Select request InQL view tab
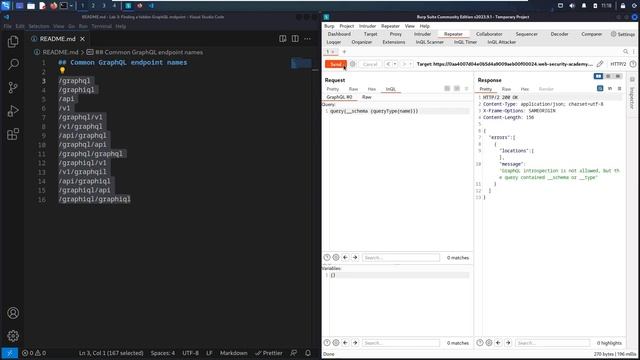Screen dimensions: 640x360 point(391,89)
